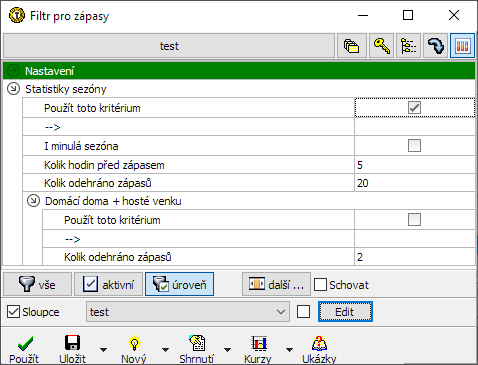This screenshot has width=478, height=365.
Task: Click the floppy disk Uložit icon
Action: click(72, 343)
